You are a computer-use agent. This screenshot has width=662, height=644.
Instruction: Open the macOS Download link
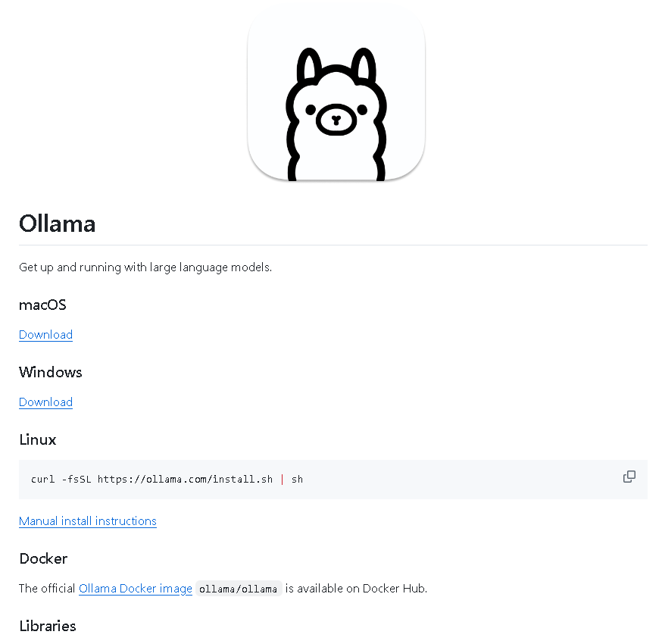45,334
